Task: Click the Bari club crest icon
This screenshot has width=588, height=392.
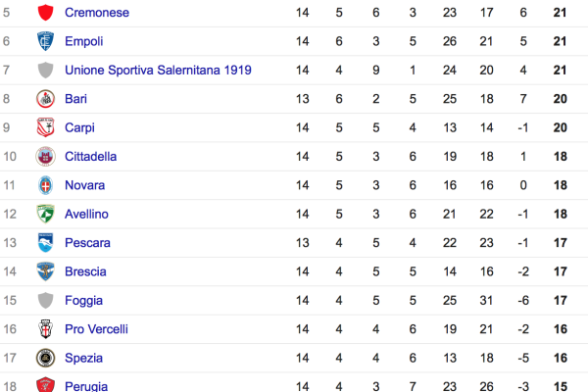Action: [44, 99]
